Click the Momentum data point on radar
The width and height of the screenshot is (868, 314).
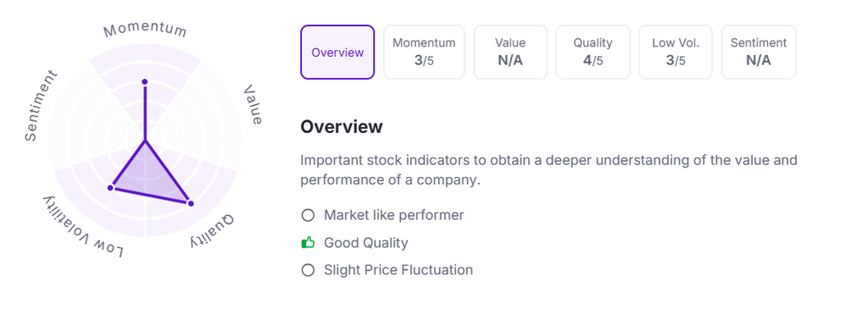coord(145,82)
